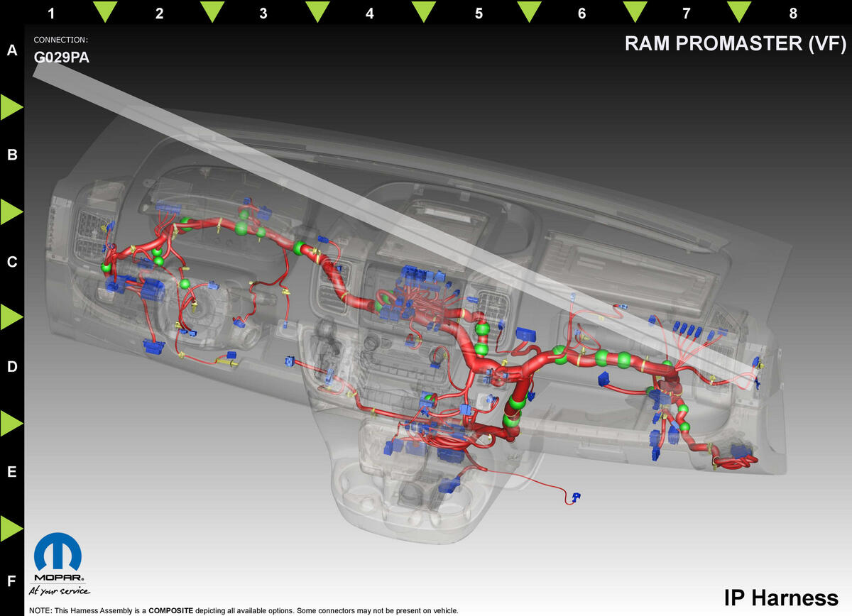
Task: Click the lone blue connector on the dangling wire
Action: click(576, 496)
